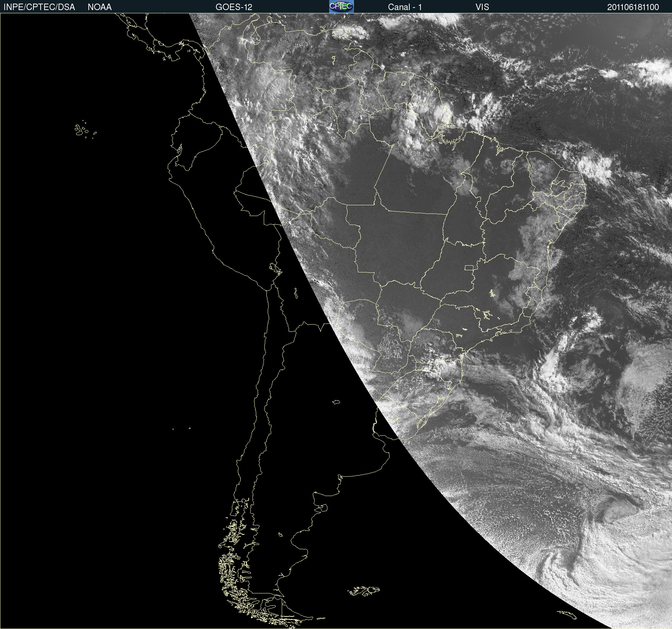This screenshot has width=672, height=629.
Task: Select the 201106181100 timestamp
Action: [x=633, y=7]
